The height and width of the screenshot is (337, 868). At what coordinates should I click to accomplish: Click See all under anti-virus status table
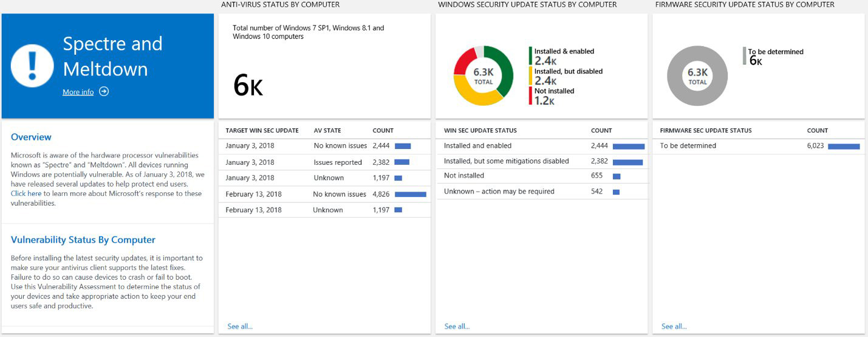[x=240, y=327]
